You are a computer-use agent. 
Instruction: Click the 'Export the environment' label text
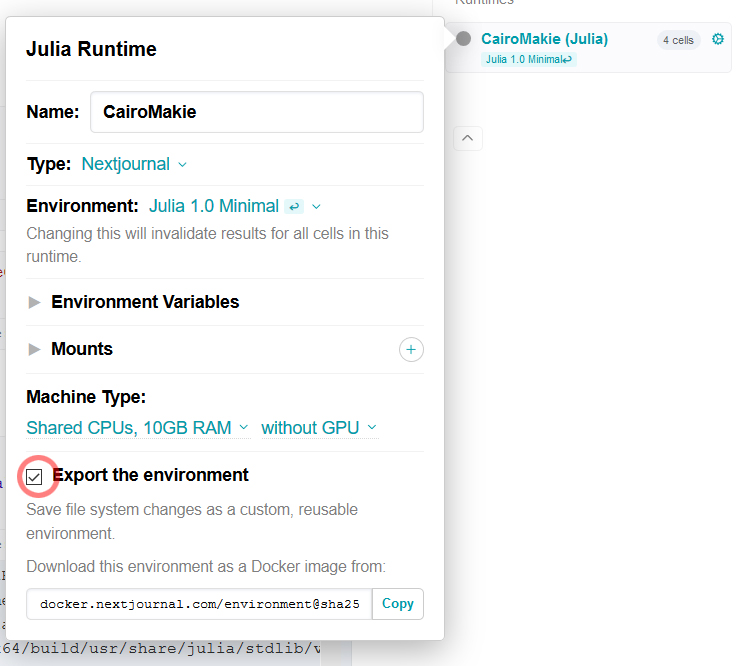(150, 475)
